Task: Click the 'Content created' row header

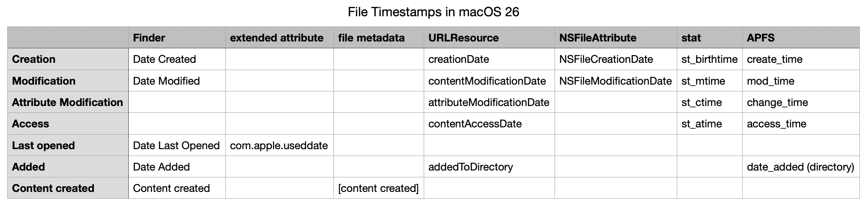Action: click(x=53, y=188)
